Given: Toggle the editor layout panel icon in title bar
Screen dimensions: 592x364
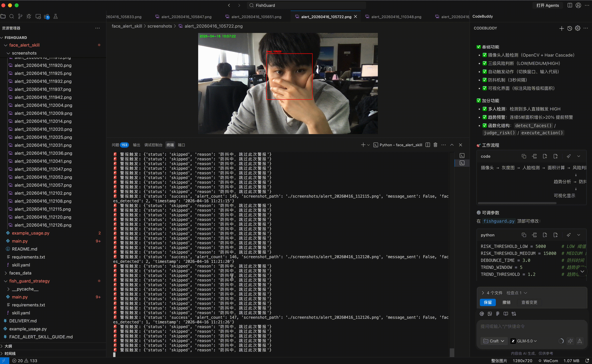Looking at the screenshot, I should coord(570,5).
